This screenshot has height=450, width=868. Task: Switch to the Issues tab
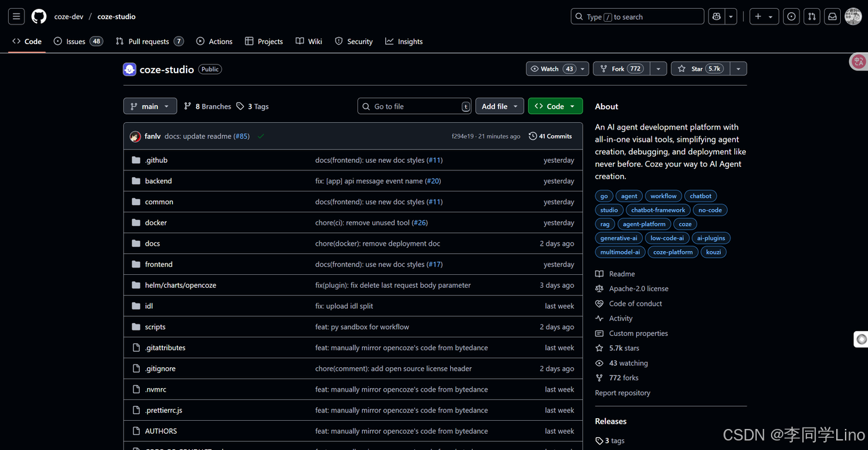coord(78,41)
